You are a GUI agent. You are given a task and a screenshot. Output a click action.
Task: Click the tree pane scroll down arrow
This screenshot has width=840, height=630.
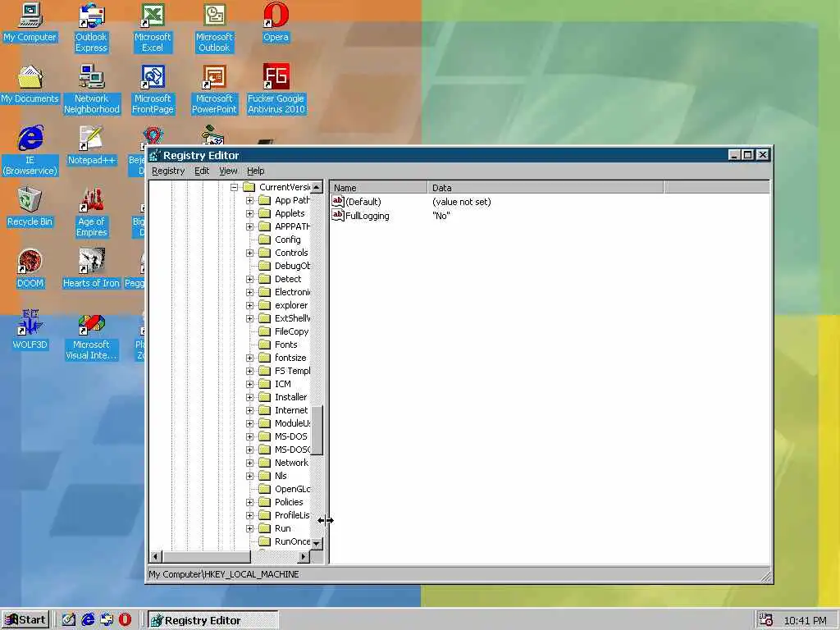click(x=317, y=544)
